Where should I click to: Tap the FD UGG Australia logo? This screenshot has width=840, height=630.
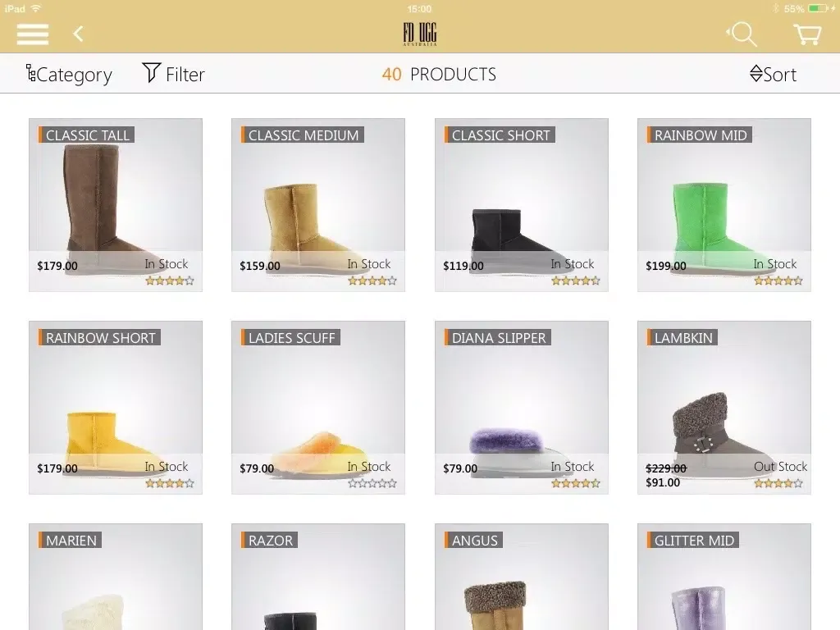[420, 34]
